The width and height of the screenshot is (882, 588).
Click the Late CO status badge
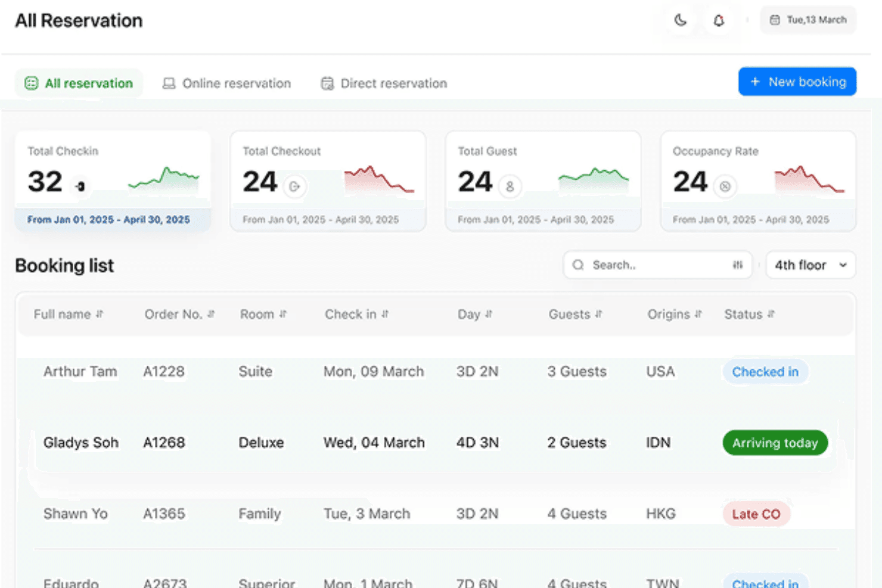pyautogui.click(x=756, y=514)
